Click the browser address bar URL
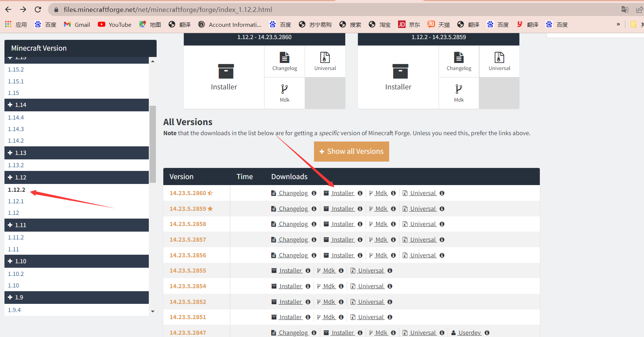The image size is (644, 337). (x=168, y=10)
